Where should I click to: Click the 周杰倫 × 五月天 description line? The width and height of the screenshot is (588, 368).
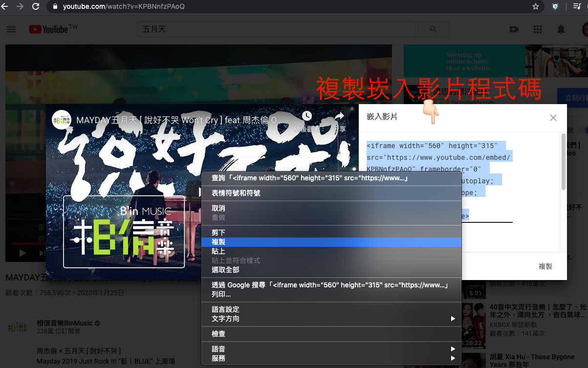coord(79,351)
